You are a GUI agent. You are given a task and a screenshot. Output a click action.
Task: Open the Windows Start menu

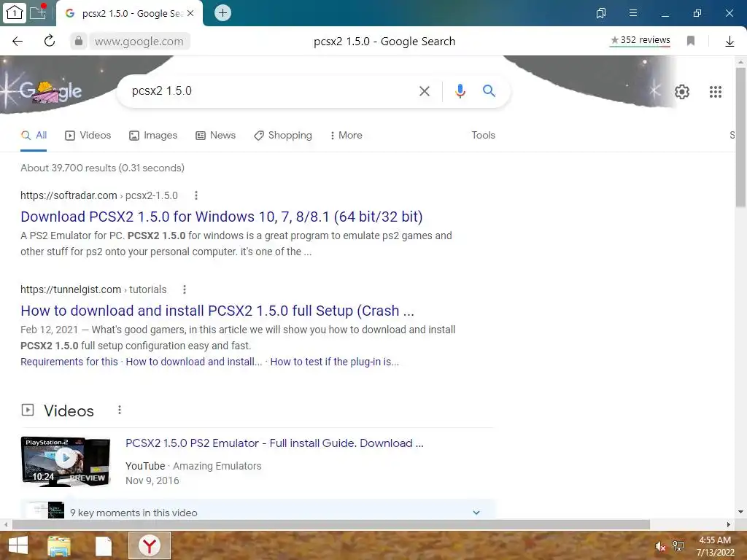[18, 545]
